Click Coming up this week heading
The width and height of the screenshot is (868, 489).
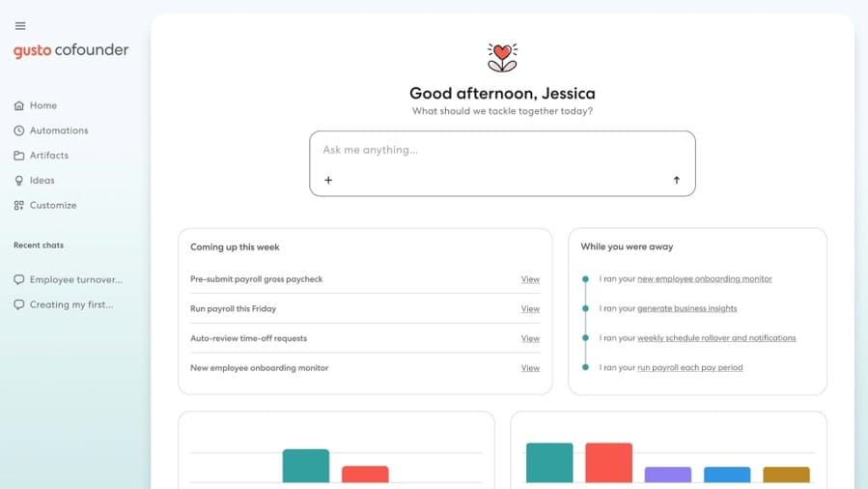pos(235,247)
